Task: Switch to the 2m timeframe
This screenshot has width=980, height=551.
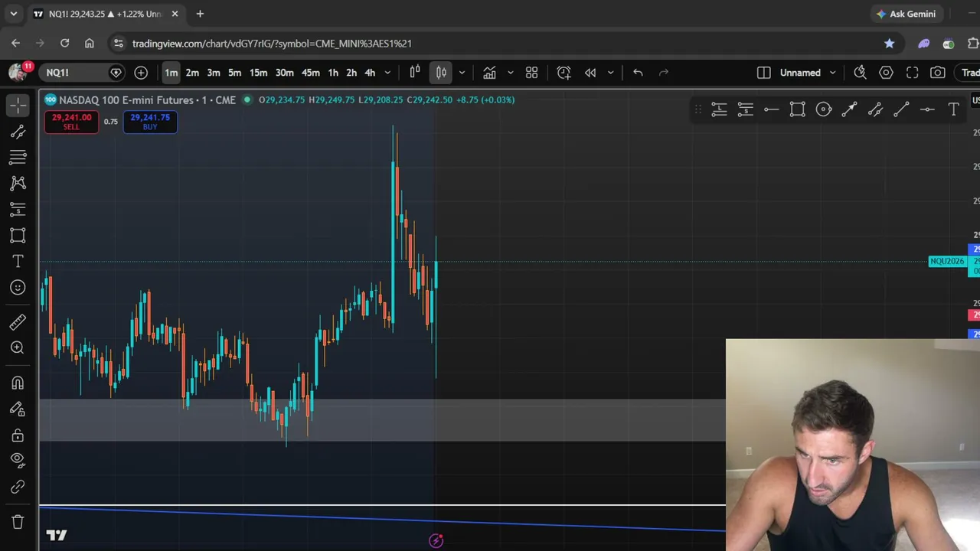Action: [192, 73]
